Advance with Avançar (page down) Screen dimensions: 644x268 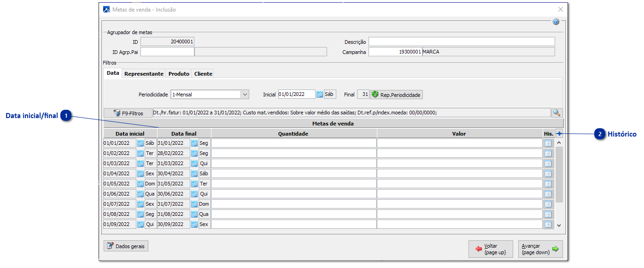[540, 249]
